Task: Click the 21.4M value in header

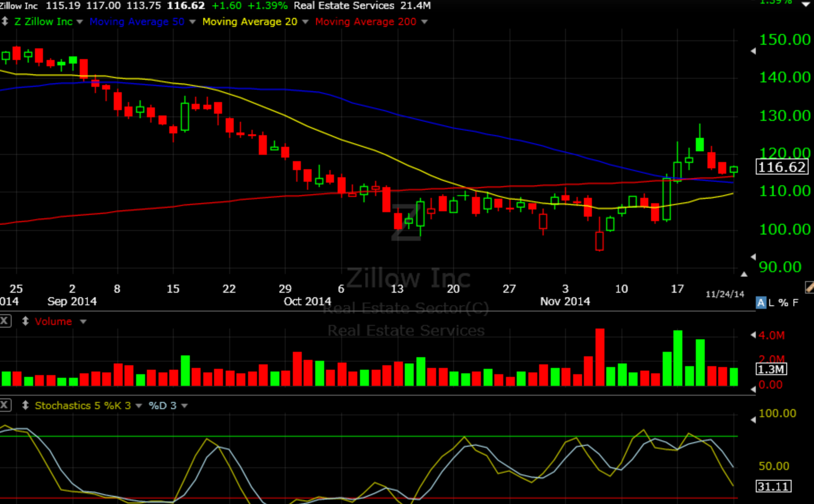Action: coord(415,5)
